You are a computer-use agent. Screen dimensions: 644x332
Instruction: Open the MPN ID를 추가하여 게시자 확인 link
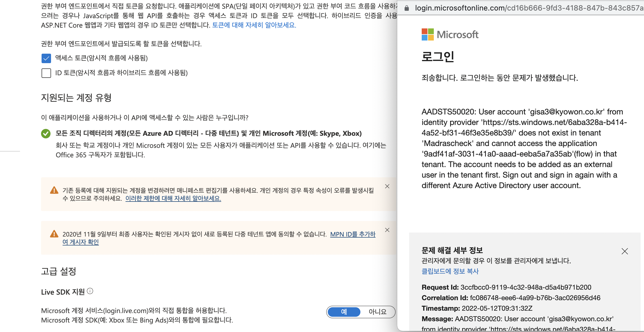[x=219, y=238]
